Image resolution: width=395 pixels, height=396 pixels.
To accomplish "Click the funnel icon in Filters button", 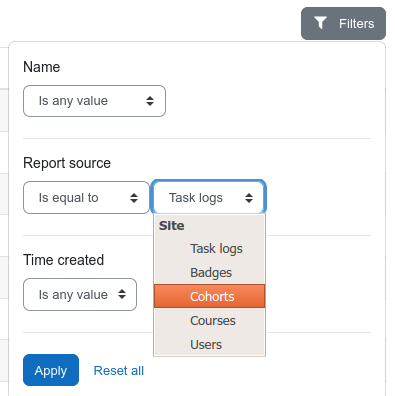I will coord(320,23).
